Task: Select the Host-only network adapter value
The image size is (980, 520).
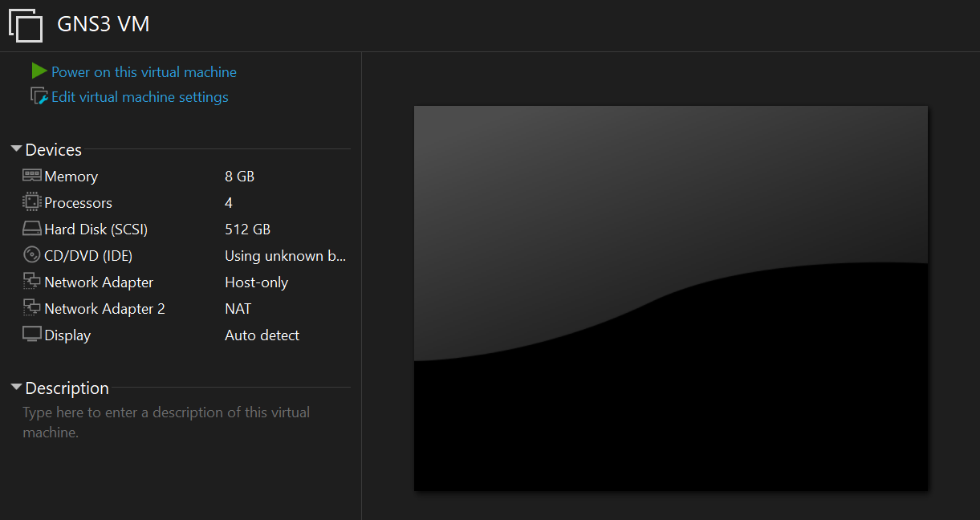Action: click(x=256, y=282)
